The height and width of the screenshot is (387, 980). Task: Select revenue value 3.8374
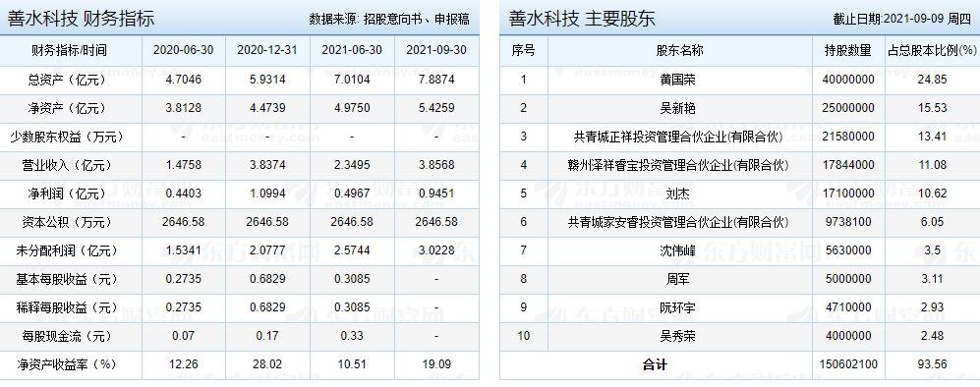click(x=267, y=165)
